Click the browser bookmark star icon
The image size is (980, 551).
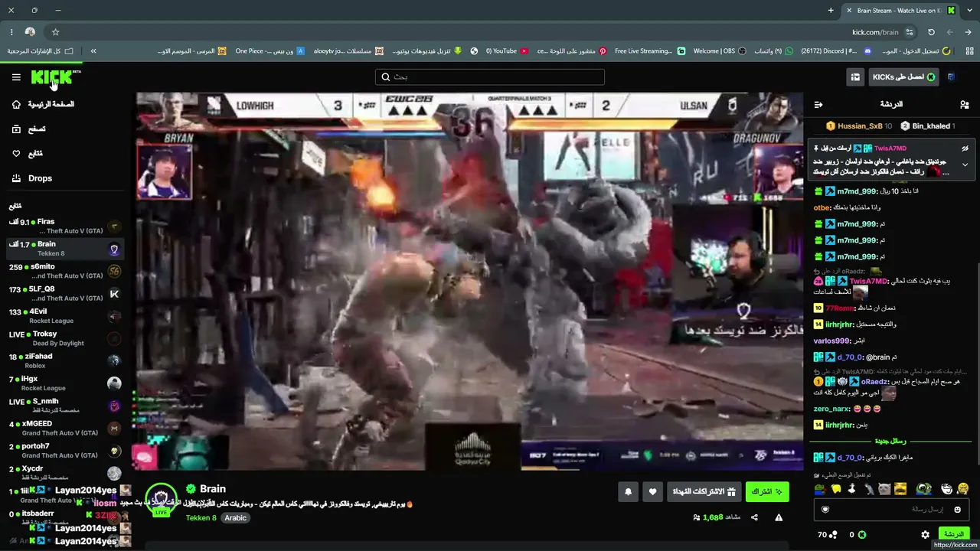coord(55,32)
